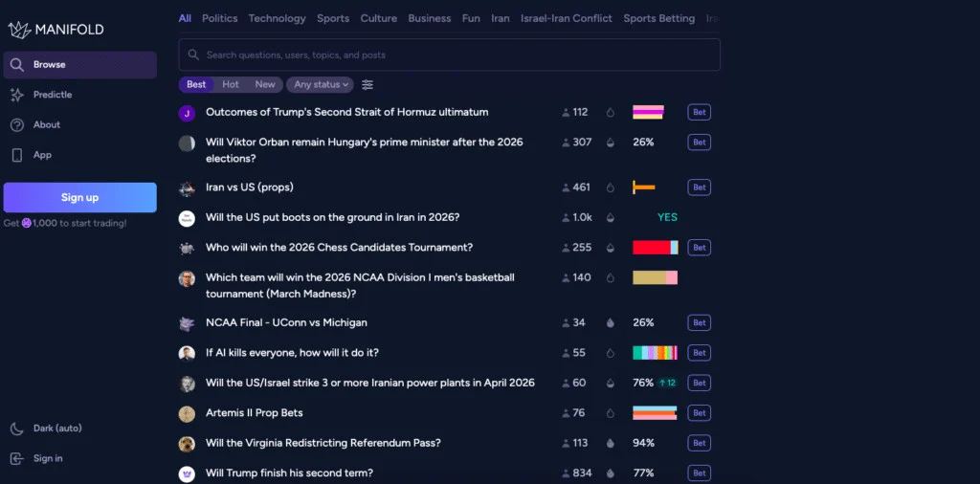Open 'Will the Virginia Redistricting Referendum Pass?'
The image size is (980, 484).
point(323,444)
